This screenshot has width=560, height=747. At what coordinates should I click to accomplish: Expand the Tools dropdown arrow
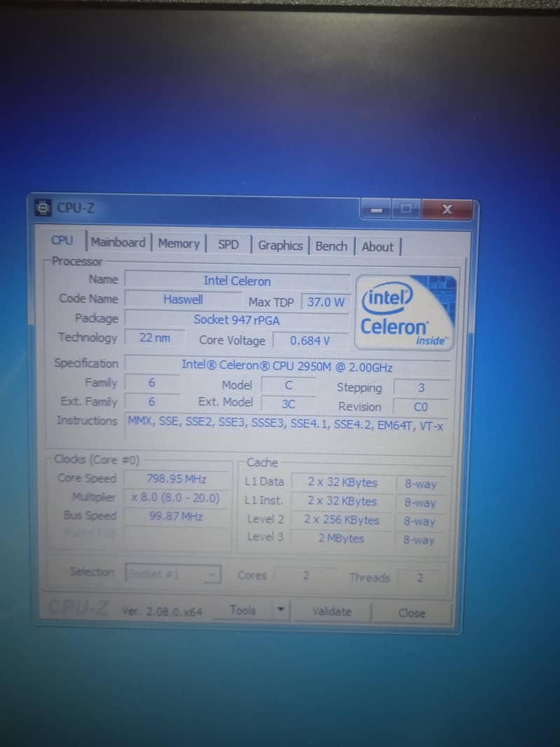tap(281, 610)
